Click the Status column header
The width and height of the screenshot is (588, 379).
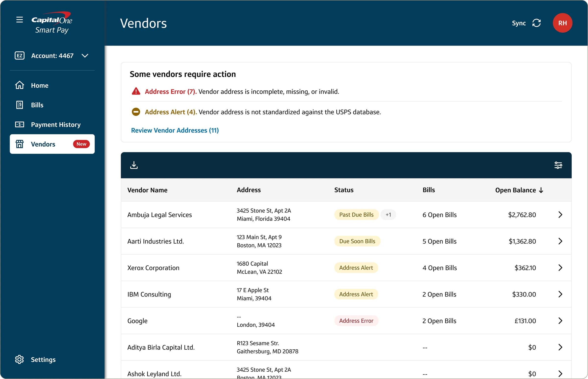[344, 190]
